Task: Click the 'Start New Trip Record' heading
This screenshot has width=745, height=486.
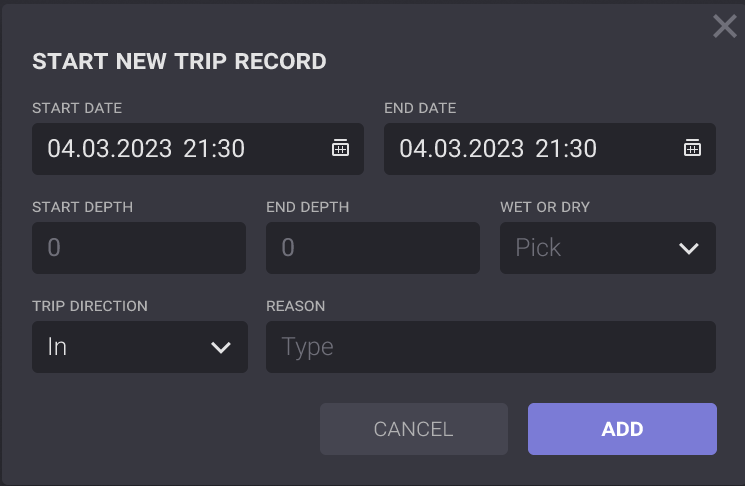Action: 179,61
